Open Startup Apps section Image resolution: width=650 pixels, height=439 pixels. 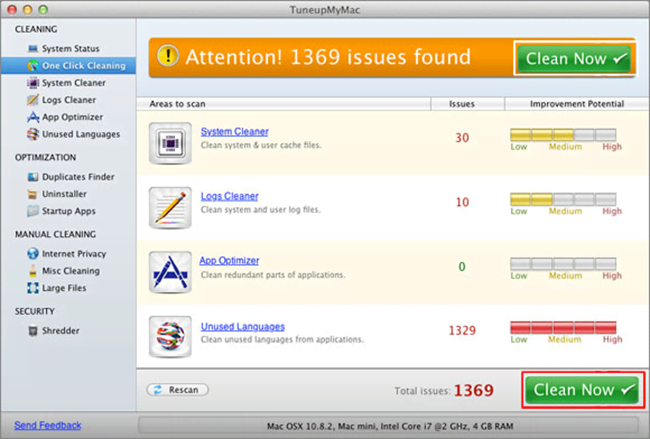69,211
